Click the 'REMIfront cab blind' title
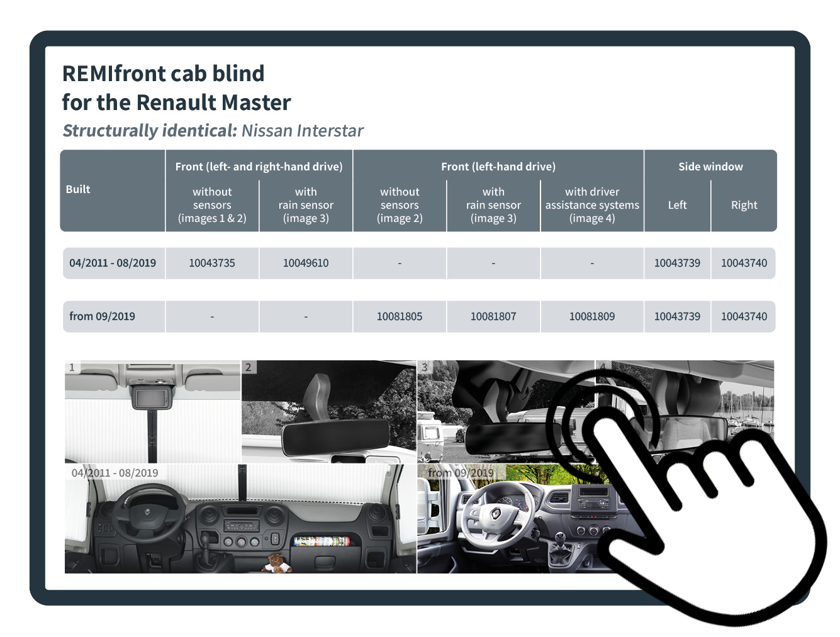Viewport: 840px width, 637px height. point(163,74)
